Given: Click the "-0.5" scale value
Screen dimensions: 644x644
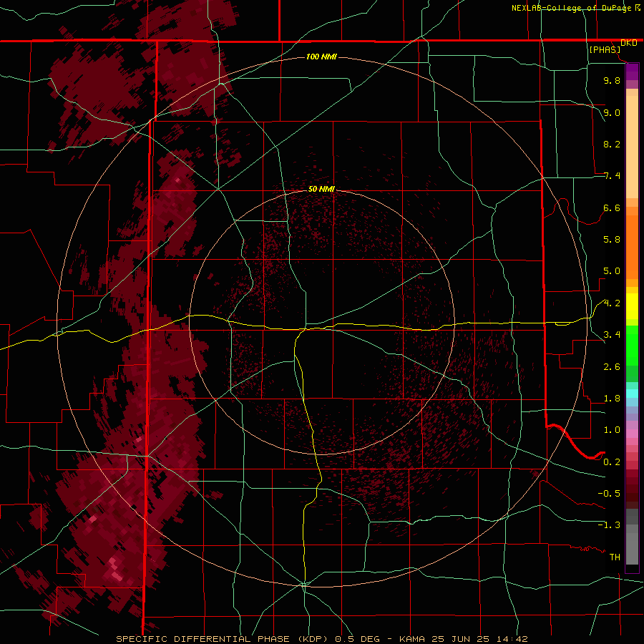Looking at the screenshot, I should tap(609, 494).
